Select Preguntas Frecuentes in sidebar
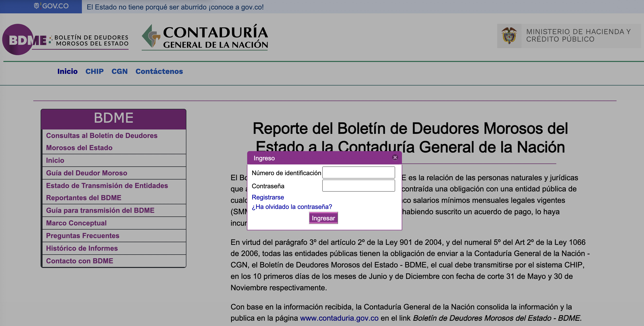 (x=82, y=236)
